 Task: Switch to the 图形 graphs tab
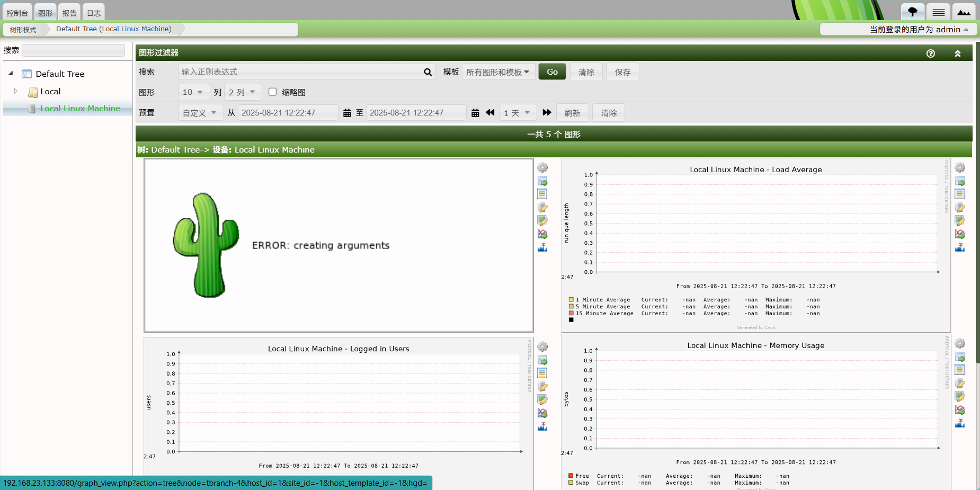coord(46,12)
